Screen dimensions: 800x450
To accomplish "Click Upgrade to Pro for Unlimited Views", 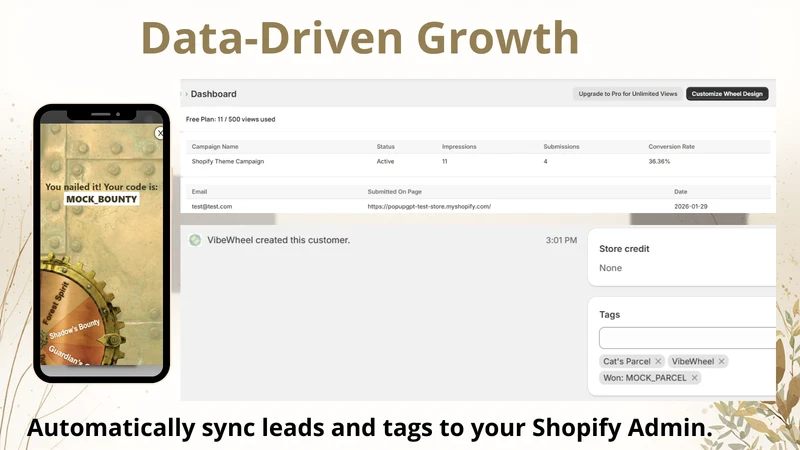I will point(628,94).
